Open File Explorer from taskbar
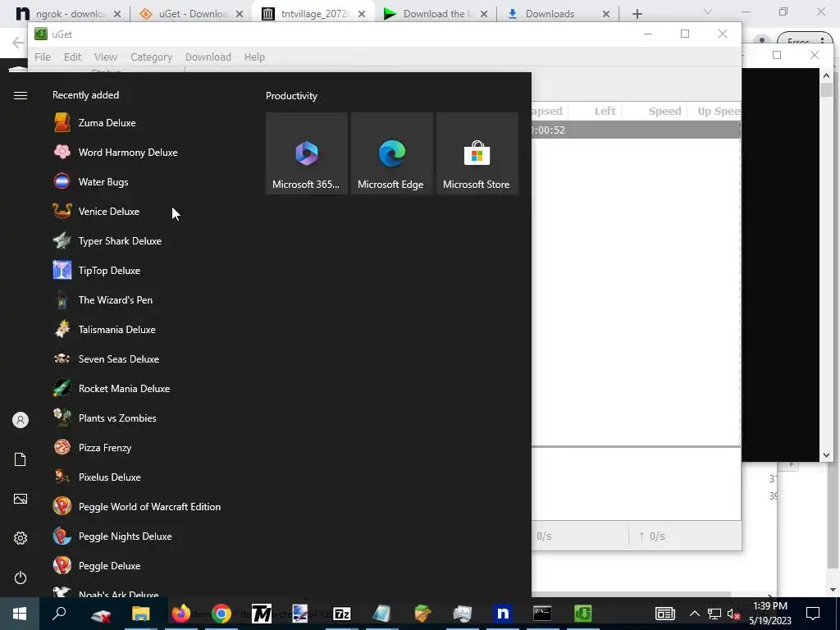This screenshot has height=630, width=840. [x=141, y=614]
